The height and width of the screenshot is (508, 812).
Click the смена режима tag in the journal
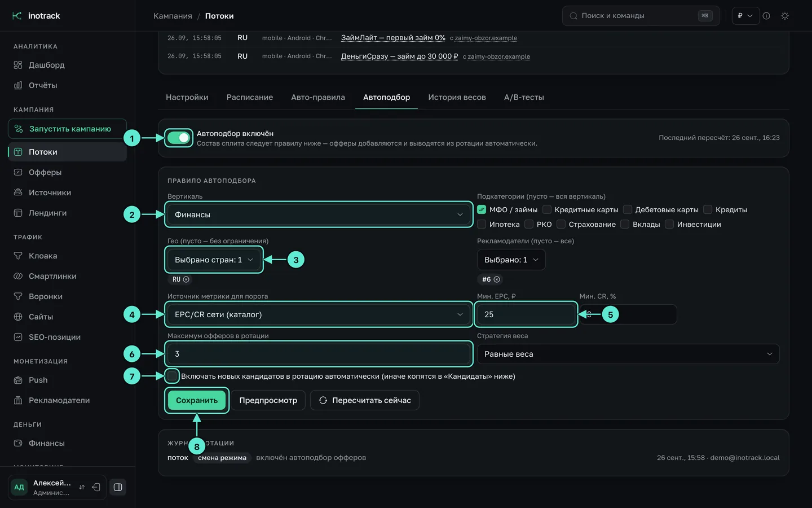point(222,458)
